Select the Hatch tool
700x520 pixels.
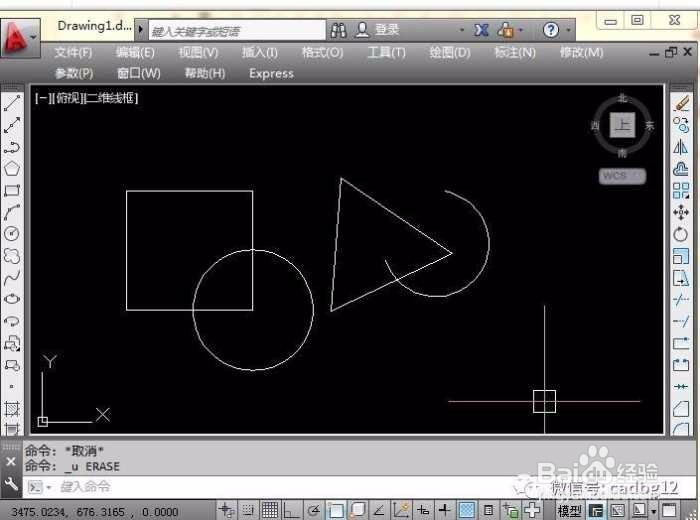click(x=12, y=408)
